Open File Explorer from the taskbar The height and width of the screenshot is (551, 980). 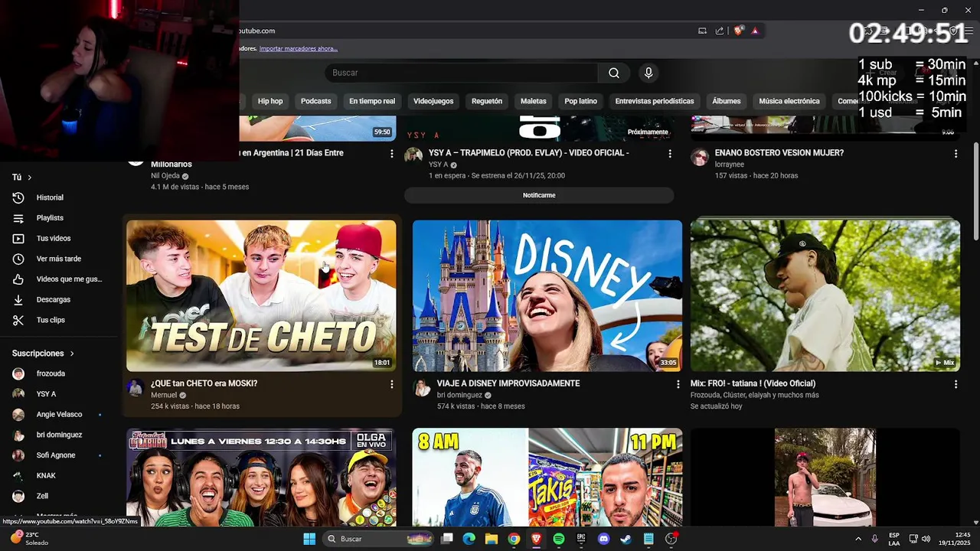click(x=492, y=539)
